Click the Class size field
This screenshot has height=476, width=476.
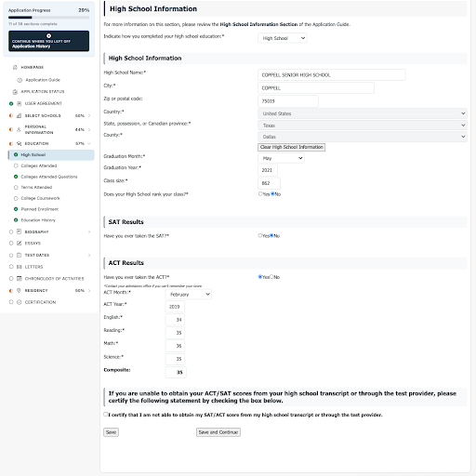click(x=269, y=183)
